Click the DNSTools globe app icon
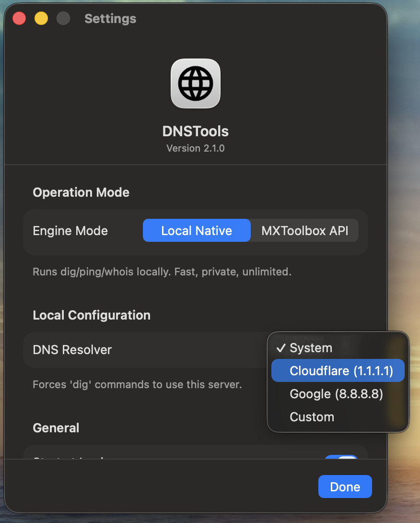The image size is (420, 523). 195,83
